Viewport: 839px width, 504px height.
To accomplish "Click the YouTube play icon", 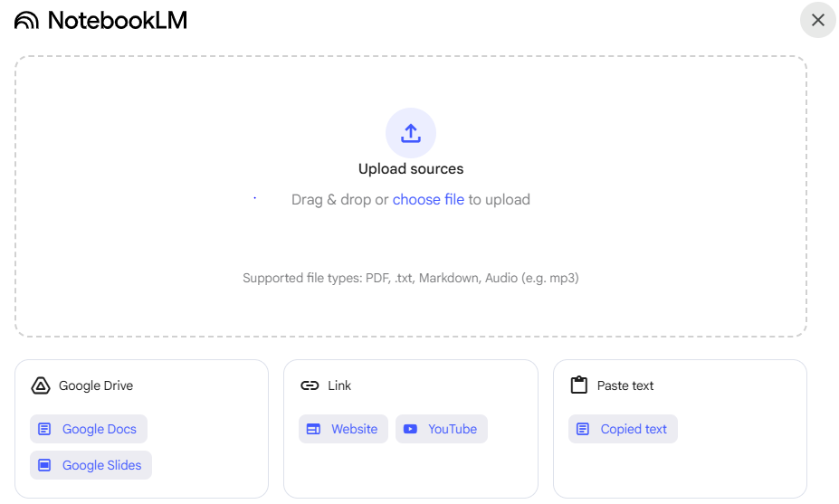I will point(411,429).
